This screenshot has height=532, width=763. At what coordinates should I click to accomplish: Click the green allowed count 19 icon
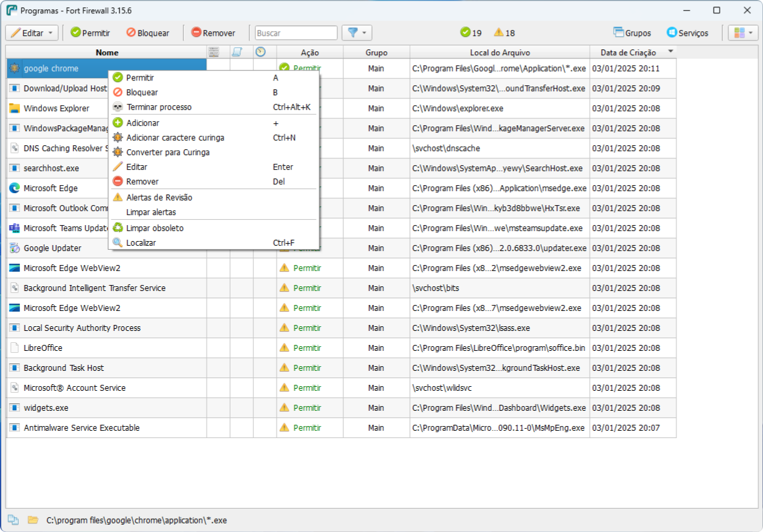click(x=466, y=33)
